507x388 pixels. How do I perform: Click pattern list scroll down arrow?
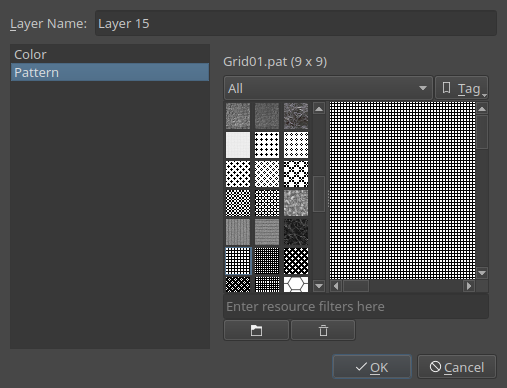pos(319,286)
